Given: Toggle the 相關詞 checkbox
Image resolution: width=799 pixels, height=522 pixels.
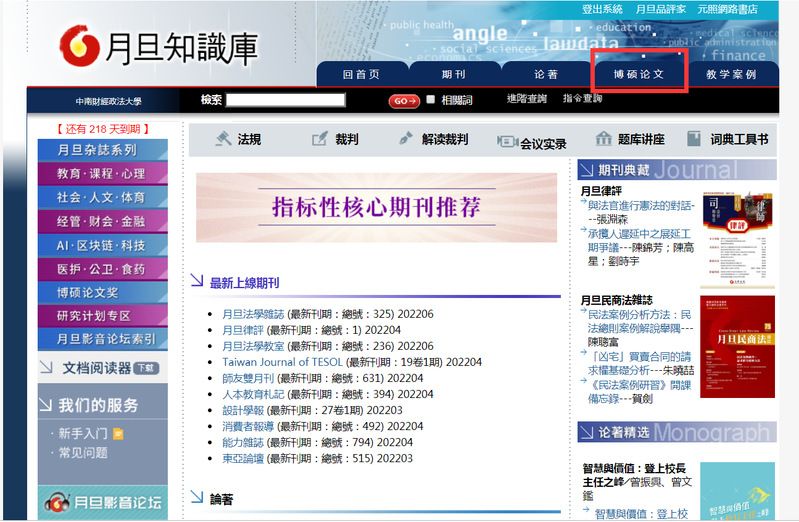Looking at the screenshot, I should tap(430, 100).
